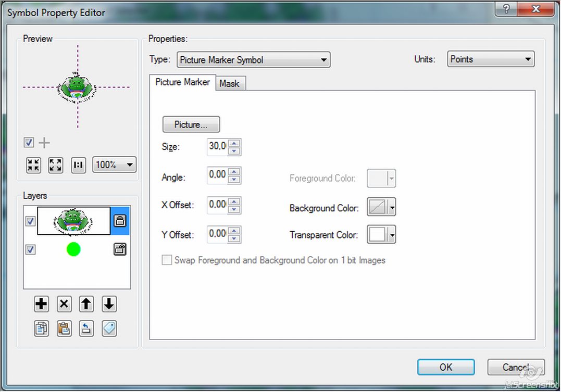
Task: Click the layer tags icon
Action: coord(109,328)
